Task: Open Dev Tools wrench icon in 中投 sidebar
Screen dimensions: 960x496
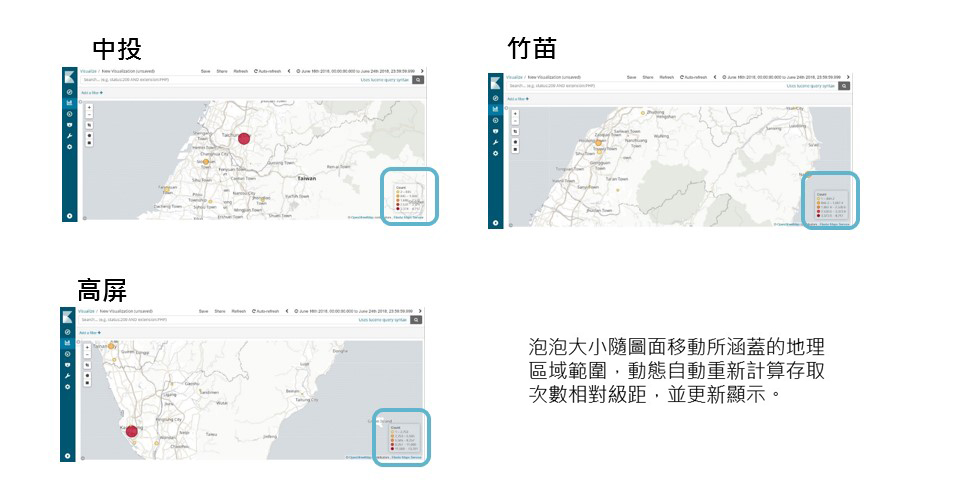Action: point(70,135)
